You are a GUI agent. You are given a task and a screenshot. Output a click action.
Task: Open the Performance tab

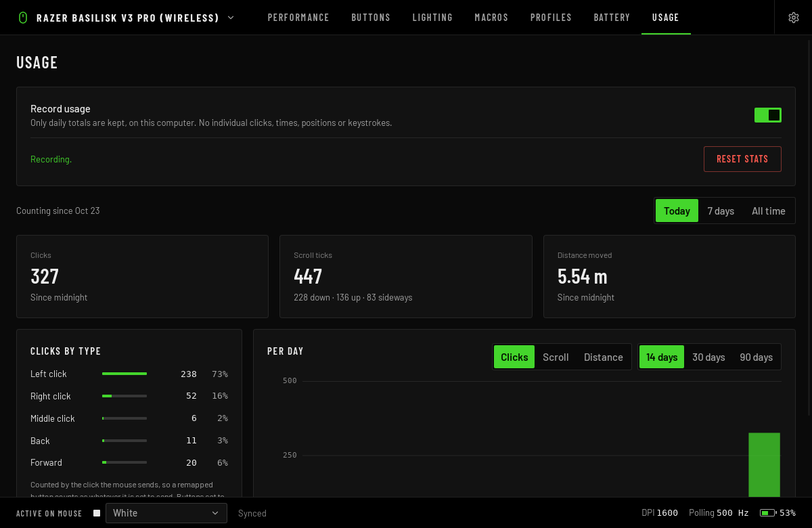pos(298,18)
